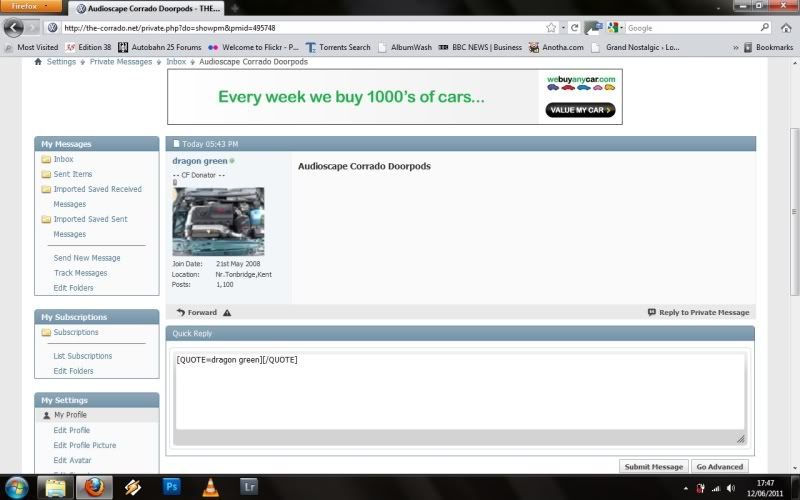Screen dimensions: 800x500
Task: Open the Inbox folder link
Action: coord(63,159)
